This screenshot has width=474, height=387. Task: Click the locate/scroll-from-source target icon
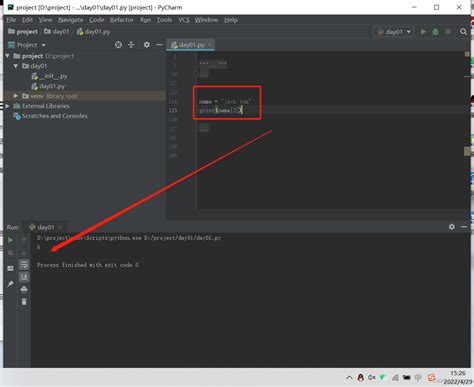[118, 45]
